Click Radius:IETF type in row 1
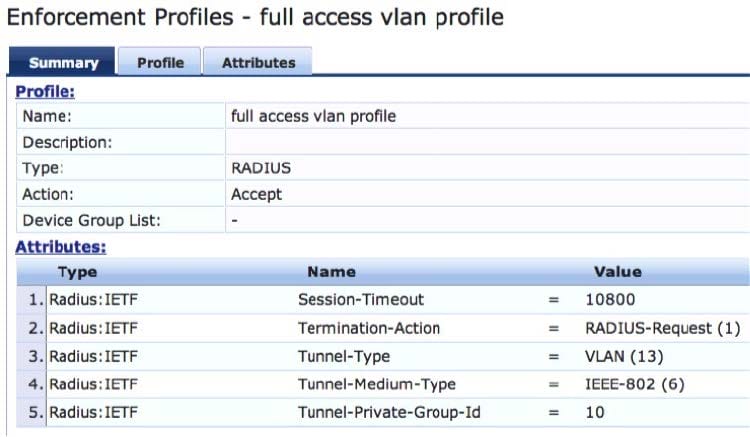Viewport: 750px width, 437px height. point(93,300)
